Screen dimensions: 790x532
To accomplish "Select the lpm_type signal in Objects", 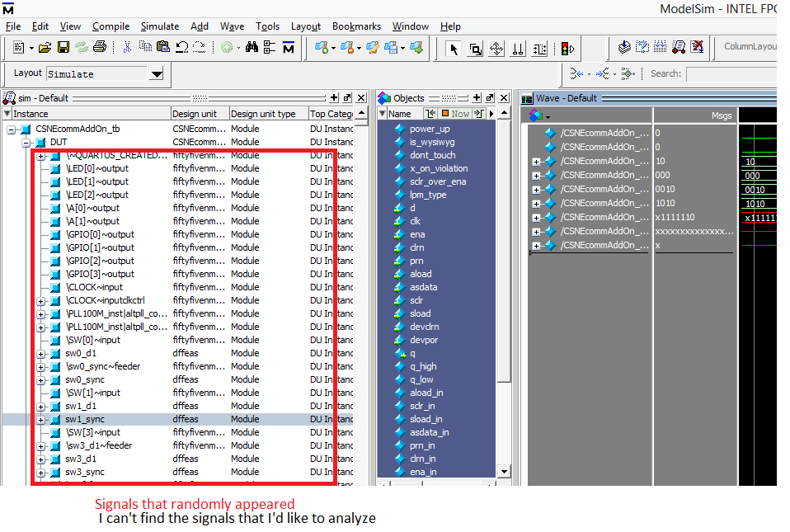I will coord(427,195).
